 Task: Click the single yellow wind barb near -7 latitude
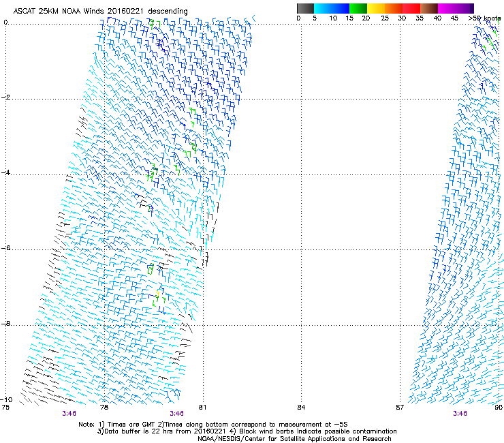[157, 294]
